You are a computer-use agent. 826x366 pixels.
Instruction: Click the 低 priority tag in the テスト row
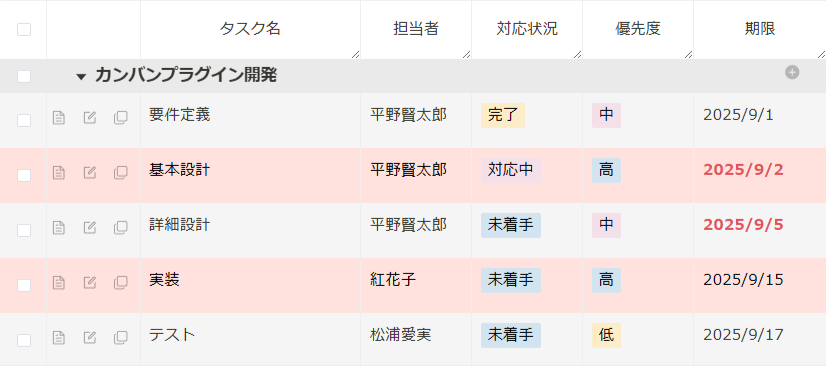(606, 335)
